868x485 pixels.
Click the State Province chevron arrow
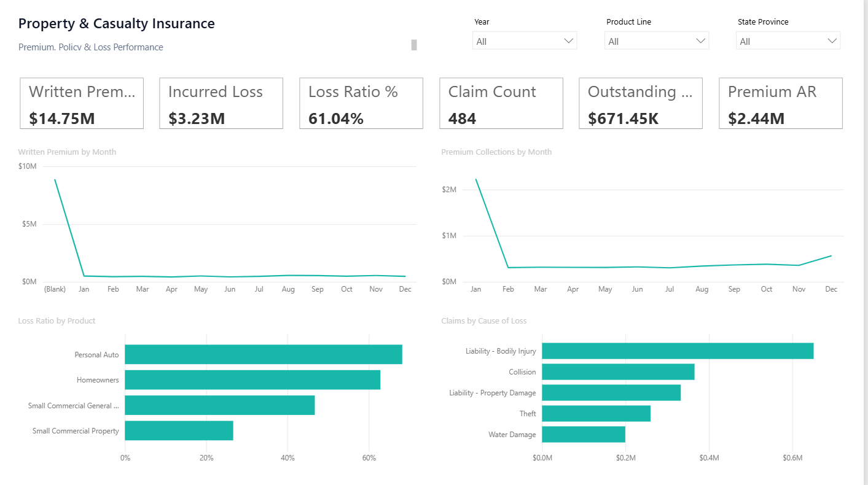coord(832,41)
